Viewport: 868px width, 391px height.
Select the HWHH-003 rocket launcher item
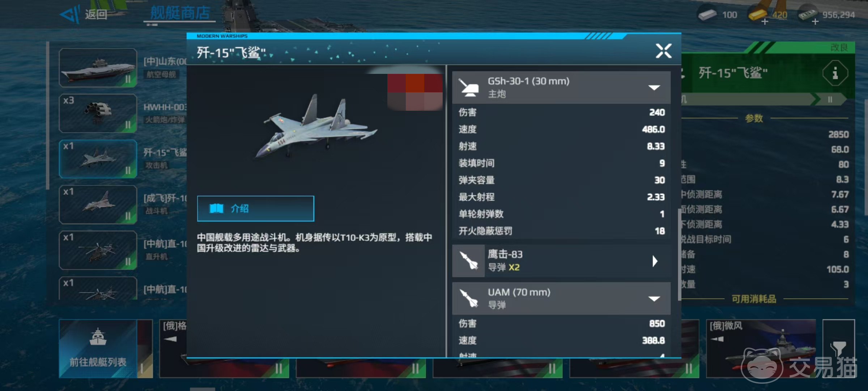[x=98, y=113]
